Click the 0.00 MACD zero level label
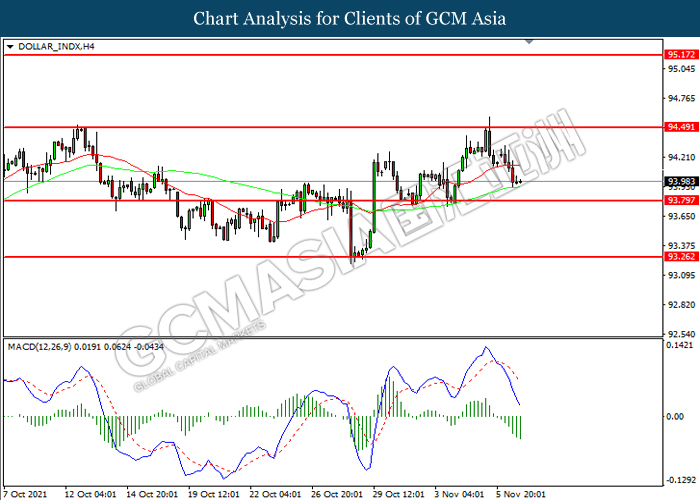Screen dimensions: 700x500 676,414
